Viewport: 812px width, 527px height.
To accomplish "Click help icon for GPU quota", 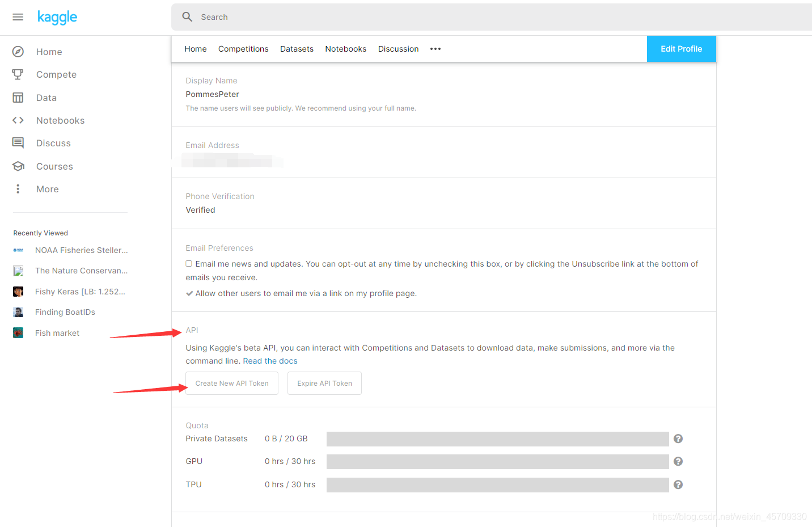I will (678, 461).
